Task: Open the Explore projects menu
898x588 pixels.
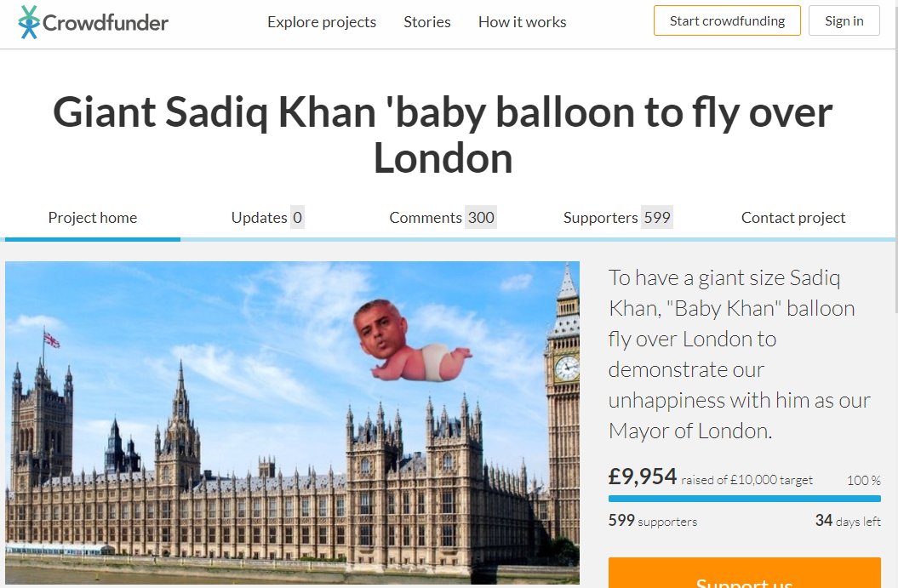Action: (321, 22)
